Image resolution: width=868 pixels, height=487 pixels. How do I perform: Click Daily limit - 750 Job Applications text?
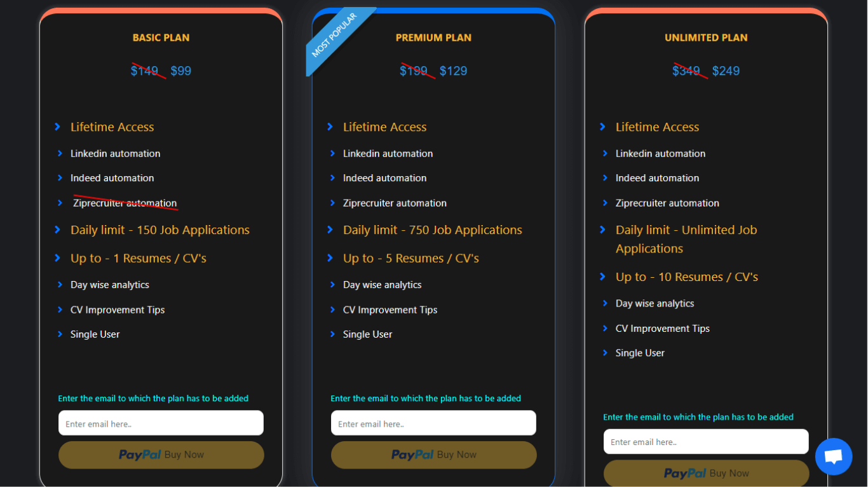pyautogui.click(x=433, y=230)
